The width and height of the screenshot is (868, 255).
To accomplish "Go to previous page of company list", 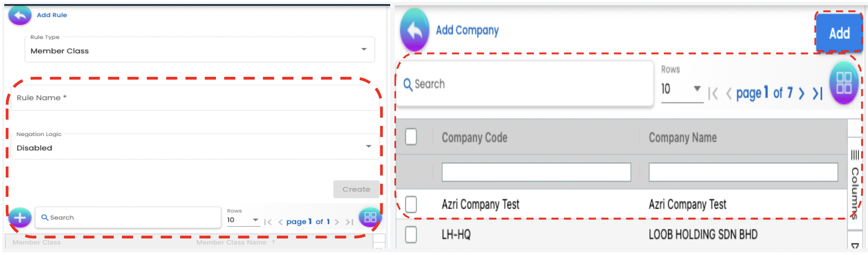I will tap(728, 94).
